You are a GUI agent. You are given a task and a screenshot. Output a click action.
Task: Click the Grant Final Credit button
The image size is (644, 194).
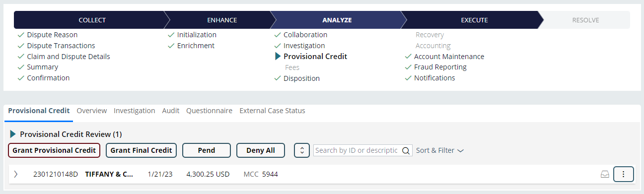pyautogui.click(x=141, y=150)
